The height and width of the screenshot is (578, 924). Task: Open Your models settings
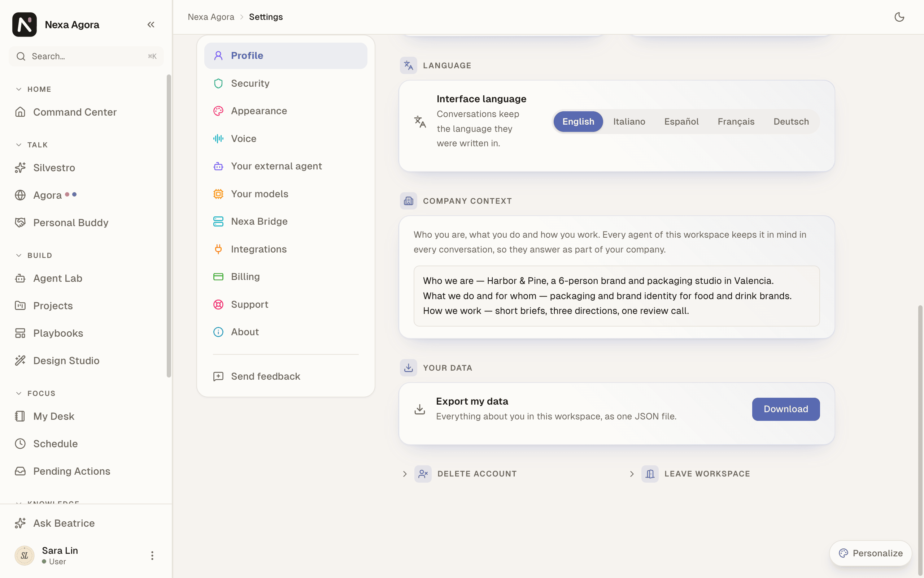click(x=286, y=194)
